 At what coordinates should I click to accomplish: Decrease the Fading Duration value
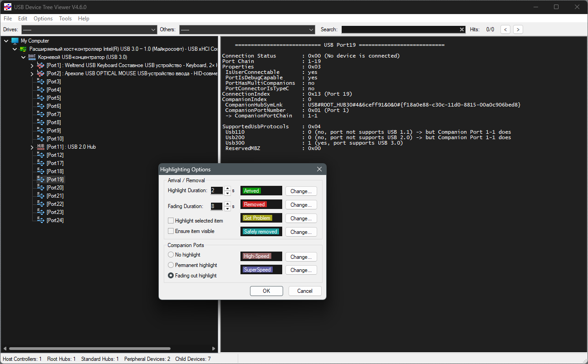click(228, 209)
